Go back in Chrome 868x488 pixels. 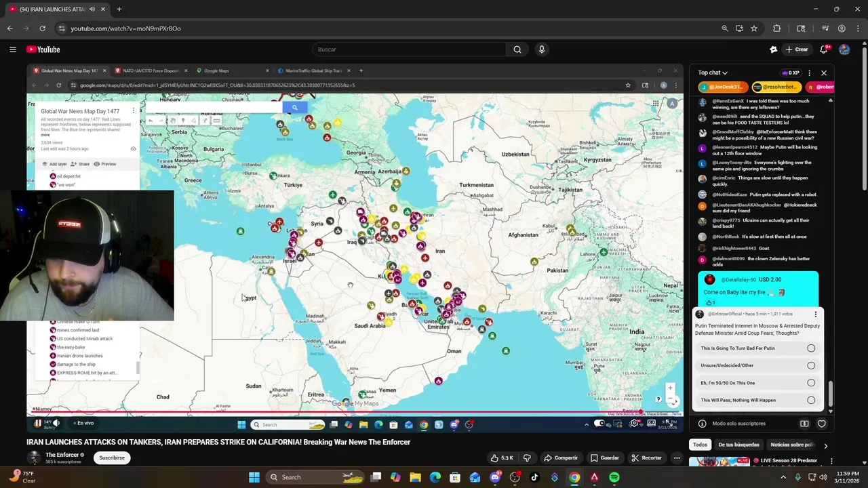pos(9,28)
